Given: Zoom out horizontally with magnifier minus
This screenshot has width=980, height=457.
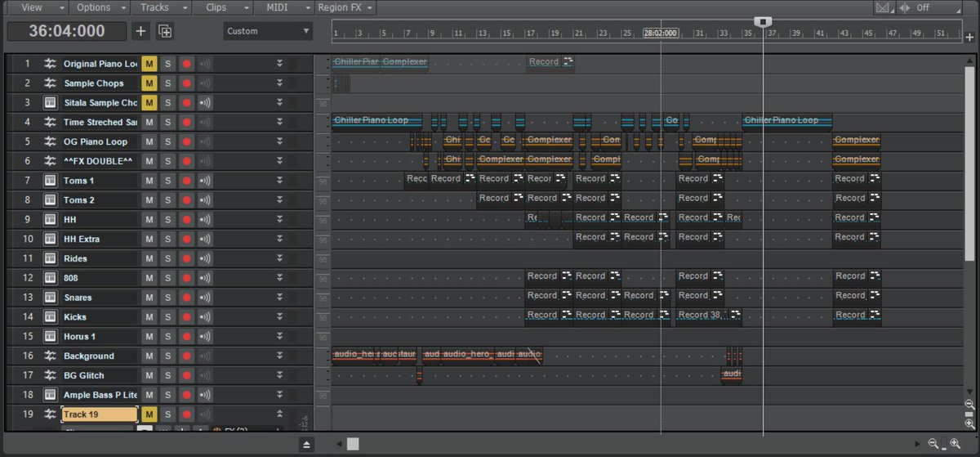Looking at the screenshot, I should click(933, 444).
